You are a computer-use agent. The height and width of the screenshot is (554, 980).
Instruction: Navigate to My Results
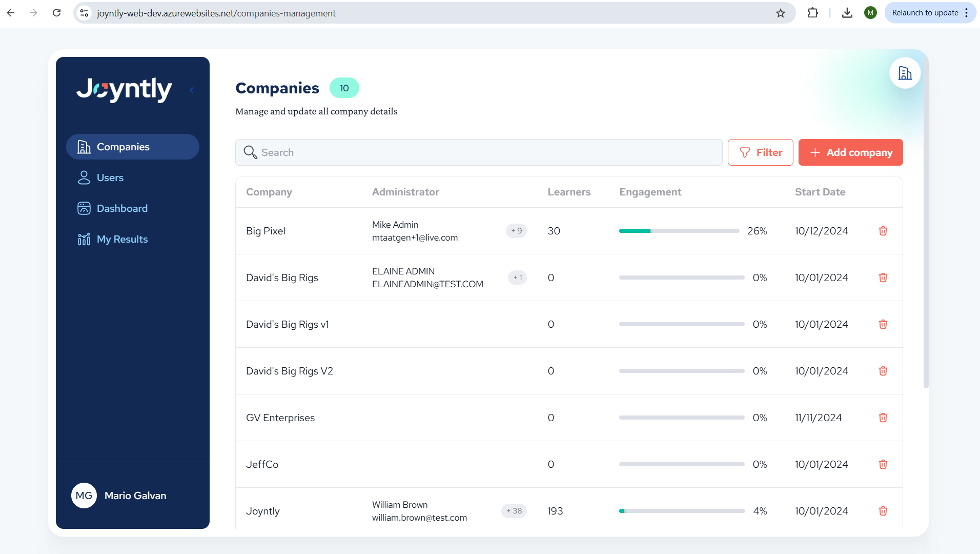point(122,239)
